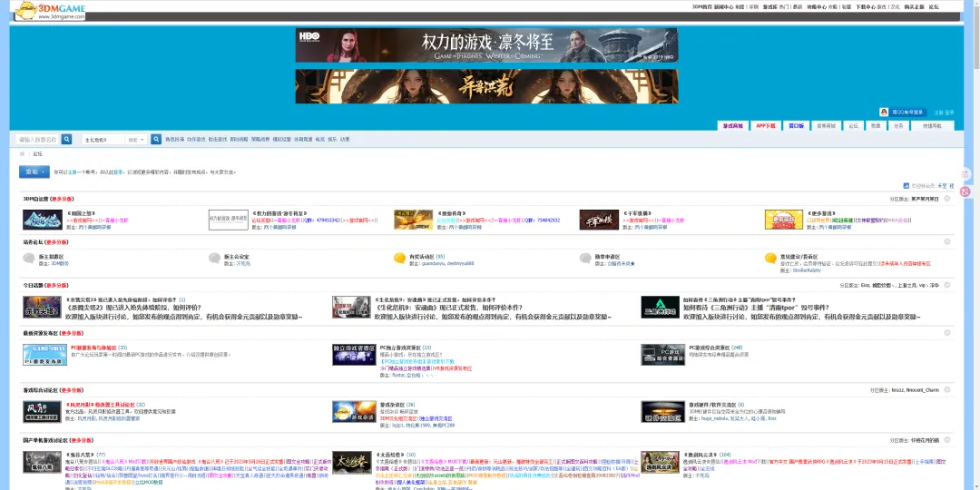Viewport: 980px width, 490px height.
Task: Select the 角色扮演 genre link
Action: 174,140
